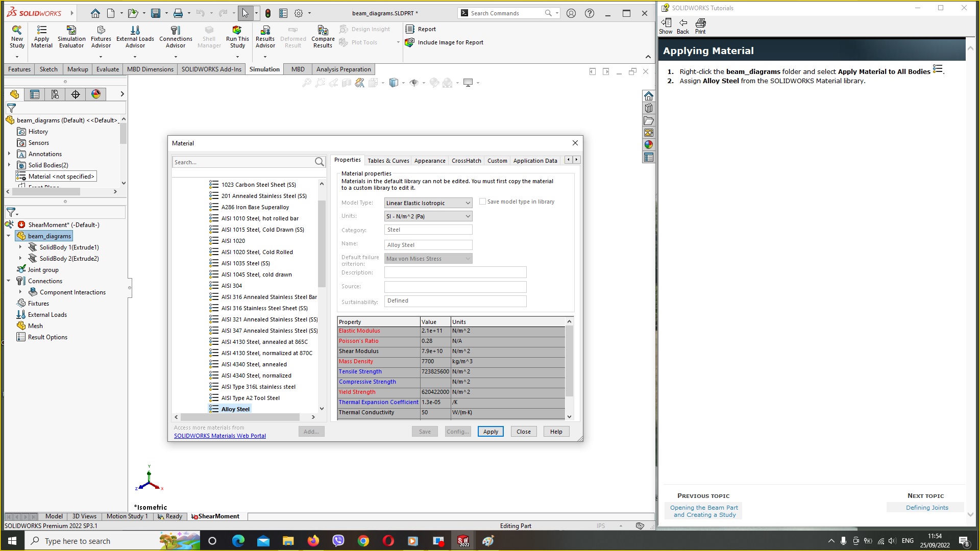Open DisplayManager color sphere tab
980x551 pixels.
click(96, 94)
